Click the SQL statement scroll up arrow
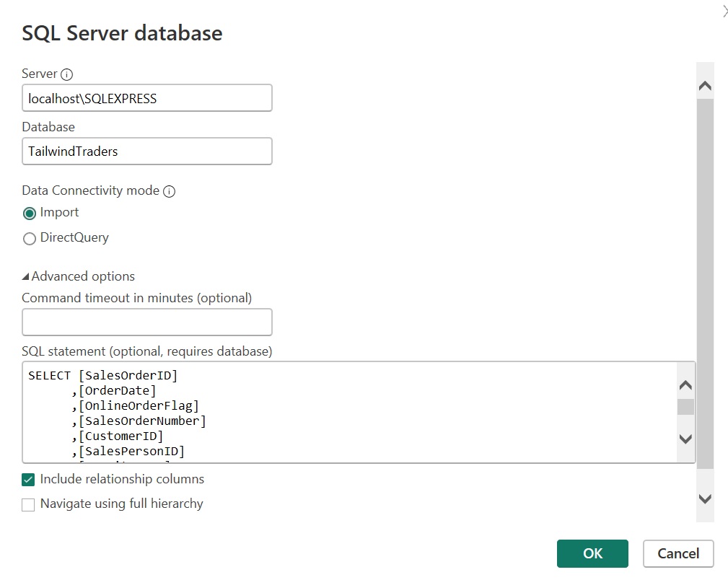The width and height of the screenshot is (728, 580). point(685,385)
